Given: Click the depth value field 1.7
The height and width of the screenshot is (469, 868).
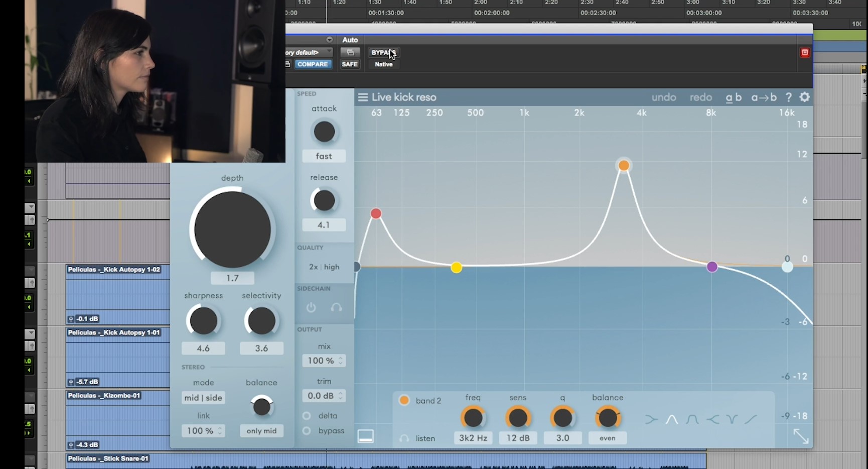Looking at the screenshot, I should tap(232, 278).
